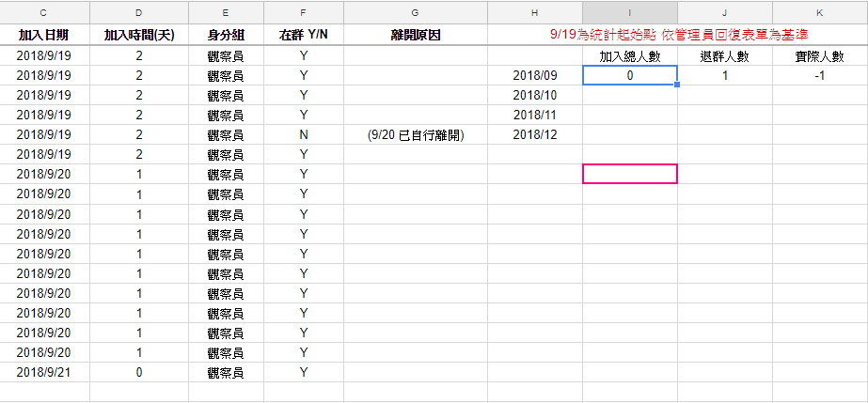Select the 退群人數 cell
The width and height of the screenshot is (868, 403).
pos(725,56)
